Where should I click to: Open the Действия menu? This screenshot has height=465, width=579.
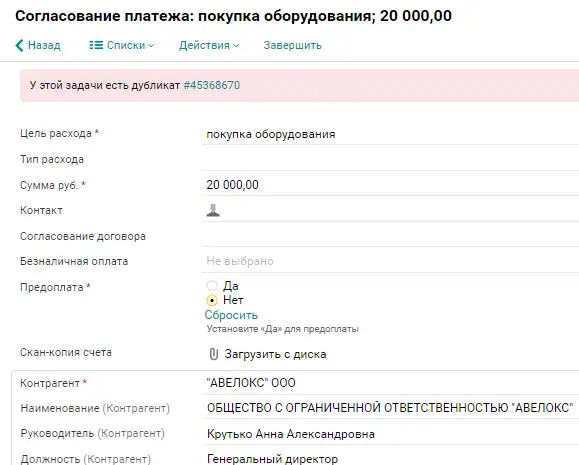click(x=209, y=45)
